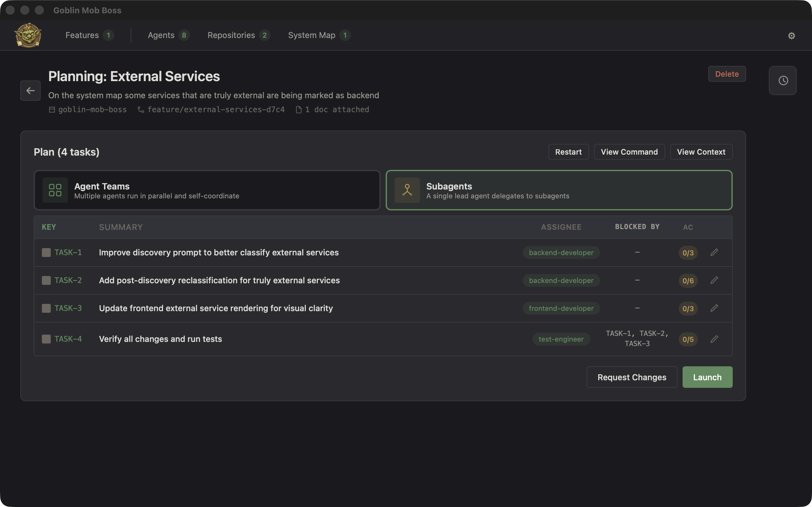
Task: Click Request Changes button
Action: [x=632, y=377]
